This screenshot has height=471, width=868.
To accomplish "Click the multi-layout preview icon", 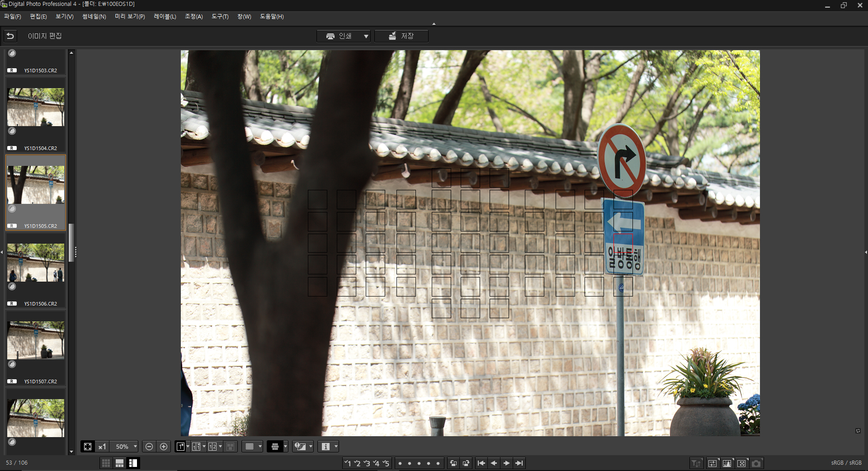I will 230,447.
